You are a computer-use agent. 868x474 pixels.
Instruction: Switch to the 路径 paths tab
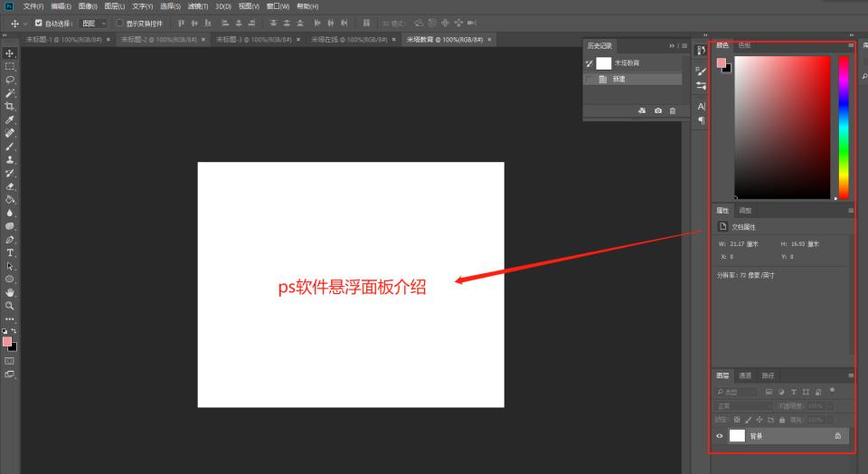point(768,375)
